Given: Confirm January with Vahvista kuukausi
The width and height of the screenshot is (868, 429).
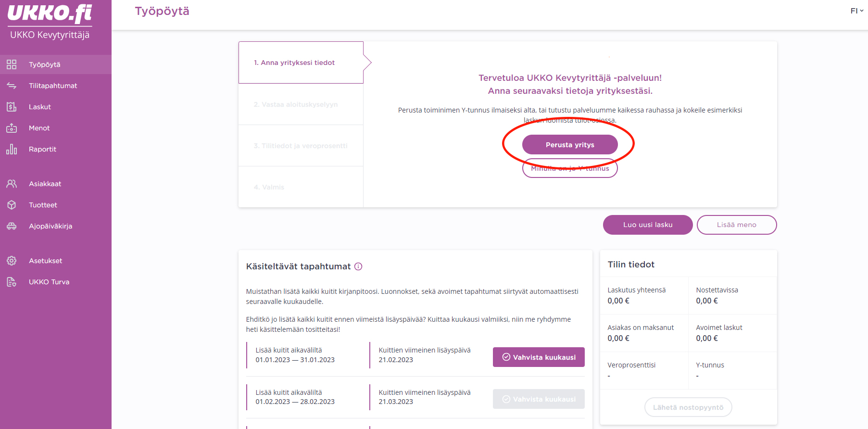Looking at the screenshot, I should pyautogui.click(x=539, y=357).
